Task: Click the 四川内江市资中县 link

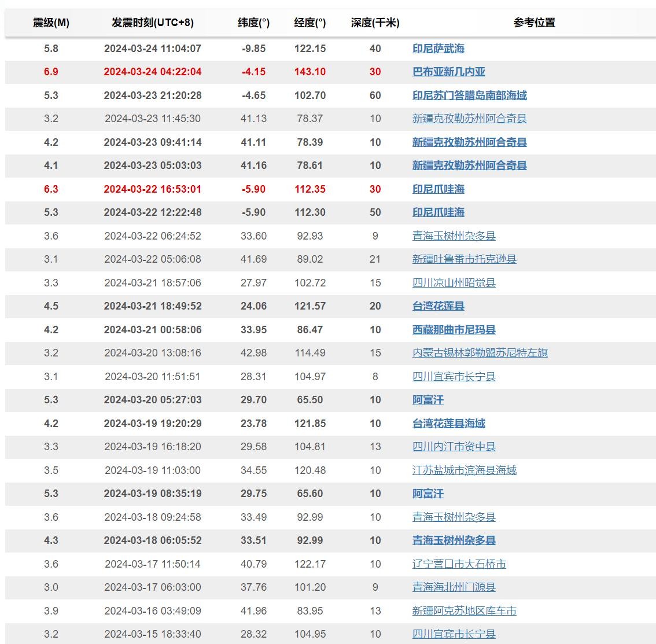Action: click(x=454, y=447)
